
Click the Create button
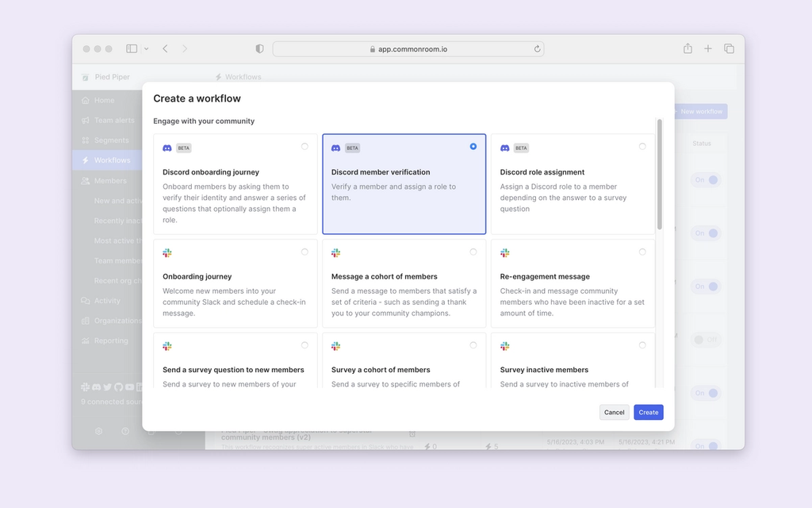(x=648, y=412)
